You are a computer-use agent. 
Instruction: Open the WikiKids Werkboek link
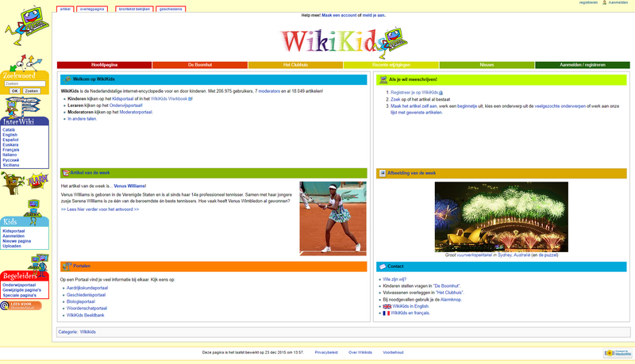(169, 98)
